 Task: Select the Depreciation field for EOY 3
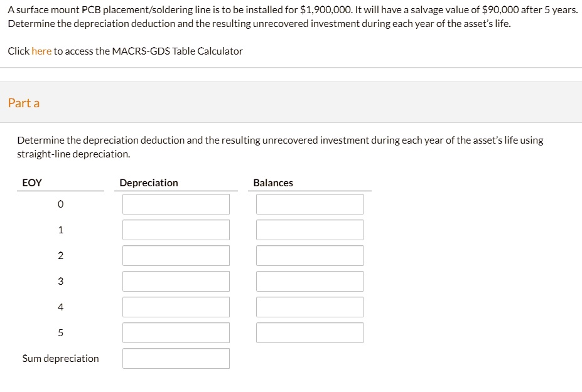(176, 282)
